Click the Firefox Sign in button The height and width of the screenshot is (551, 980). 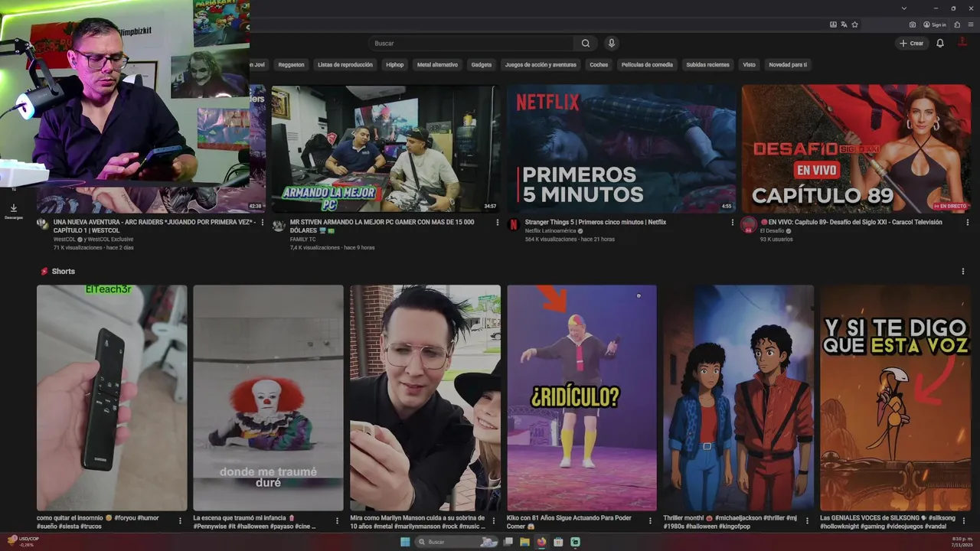pos(935,24)
